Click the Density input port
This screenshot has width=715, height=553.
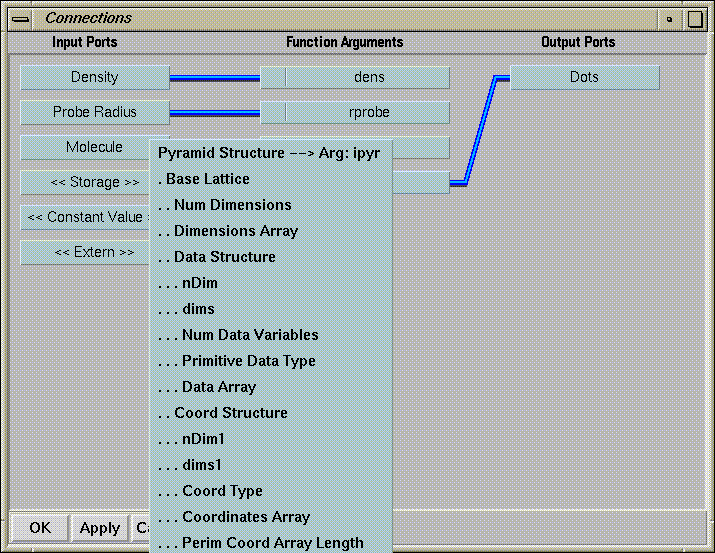coord(95,78)
